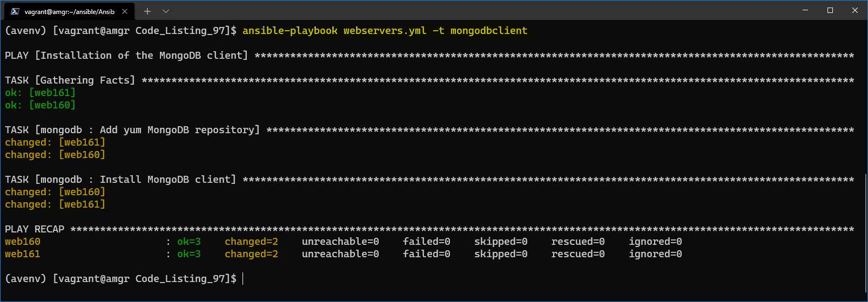Image resolution: width=868 pixels, height=302 pixels.
Task: Click the PowerShell icon in the terminal tab
Action: (15, 11)
